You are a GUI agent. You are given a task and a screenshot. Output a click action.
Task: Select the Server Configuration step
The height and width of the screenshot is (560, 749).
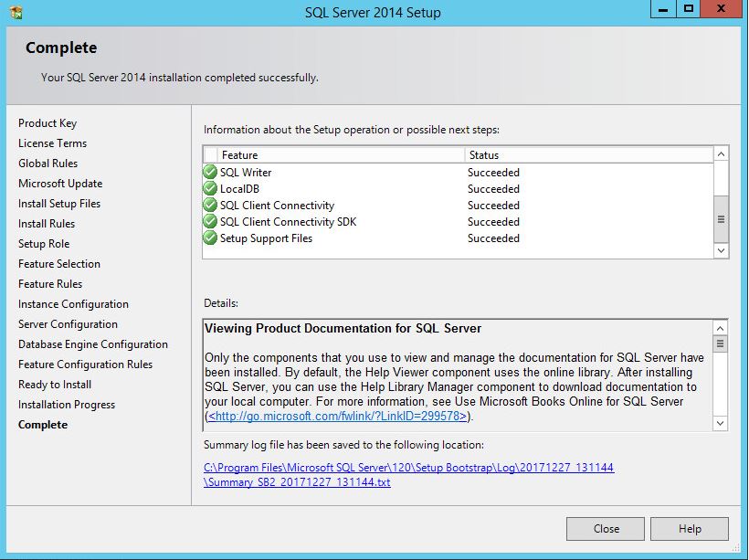click(68, 324)
